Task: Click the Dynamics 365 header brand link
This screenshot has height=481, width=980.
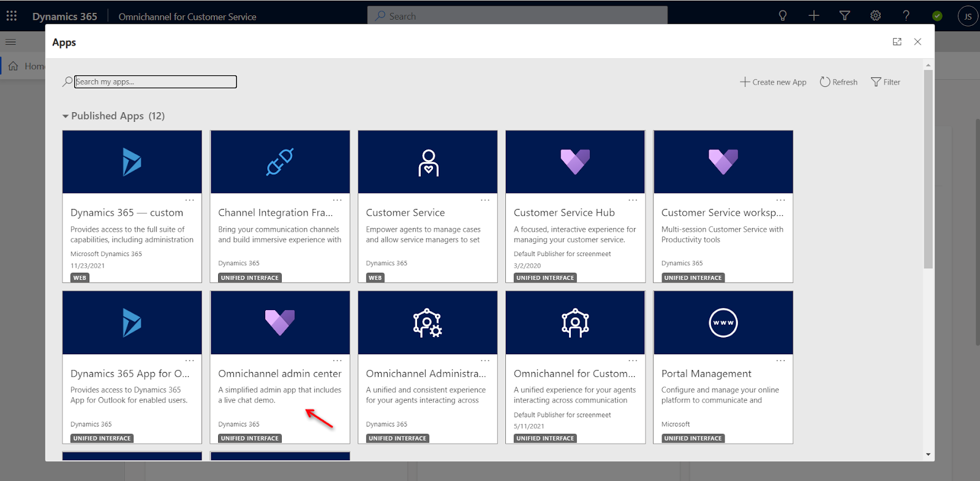Action: pyautogui.click(x=64, y=17)
